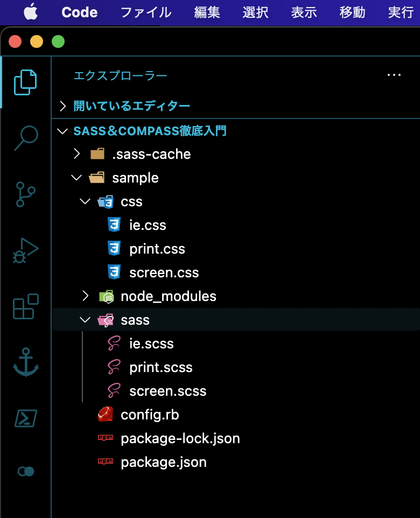Click the bottom extension icon in the activity bar
The width and height of the screenshot is (420, 518).
coord(25,472)
